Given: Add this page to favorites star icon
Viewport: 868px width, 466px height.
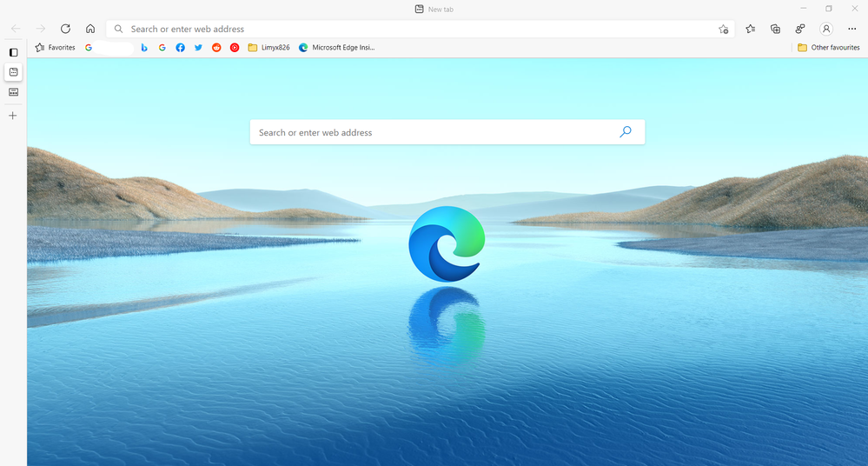Looking at the screenshot, I should (x=723, y=30).
